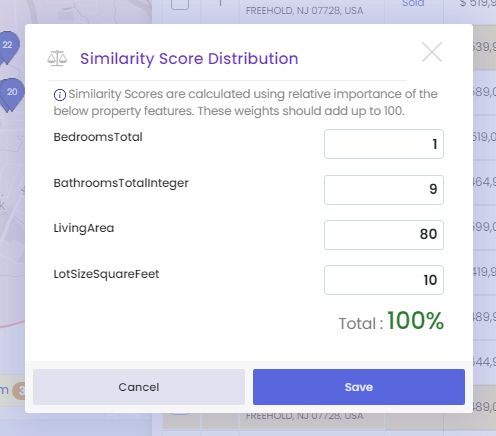Focus the LotSizeSquareFeet weight field
496x436 pixels.
click(x=384, y=280)
